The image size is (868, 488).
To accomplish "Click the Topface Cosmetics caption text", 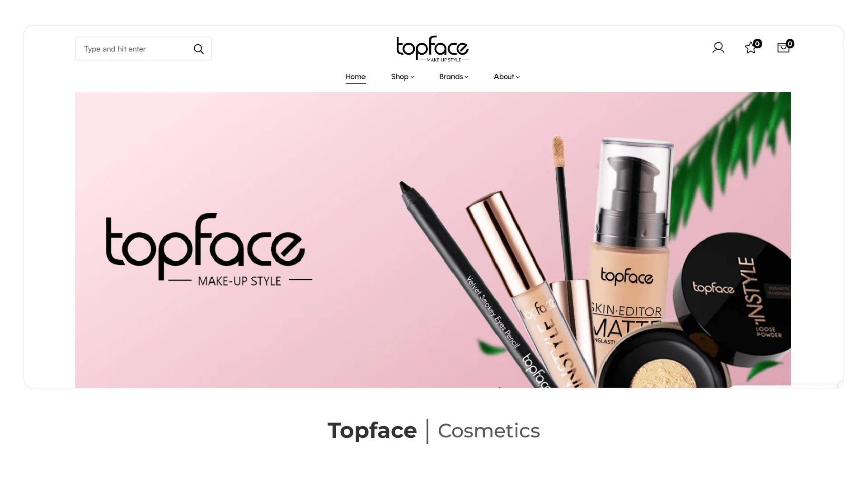I will tap(434, 431).
